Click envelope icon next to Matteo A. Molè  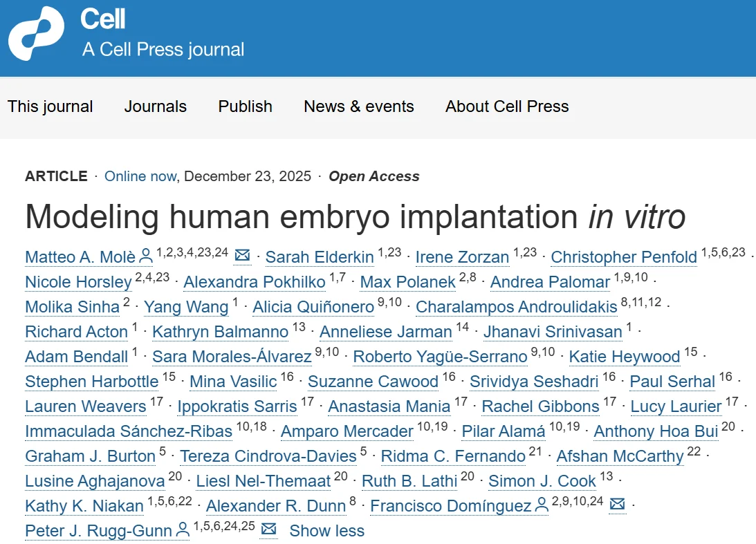[x=242, y=256]
